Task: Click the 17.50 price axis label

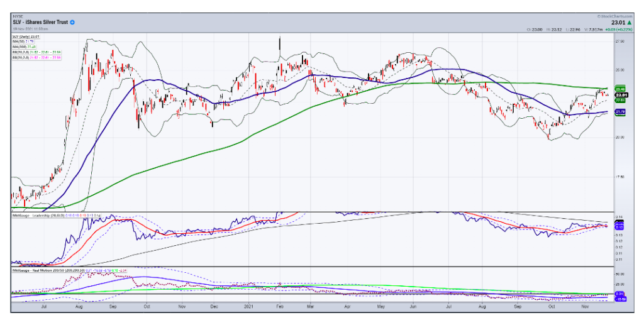Action: [x=620, y=177]
